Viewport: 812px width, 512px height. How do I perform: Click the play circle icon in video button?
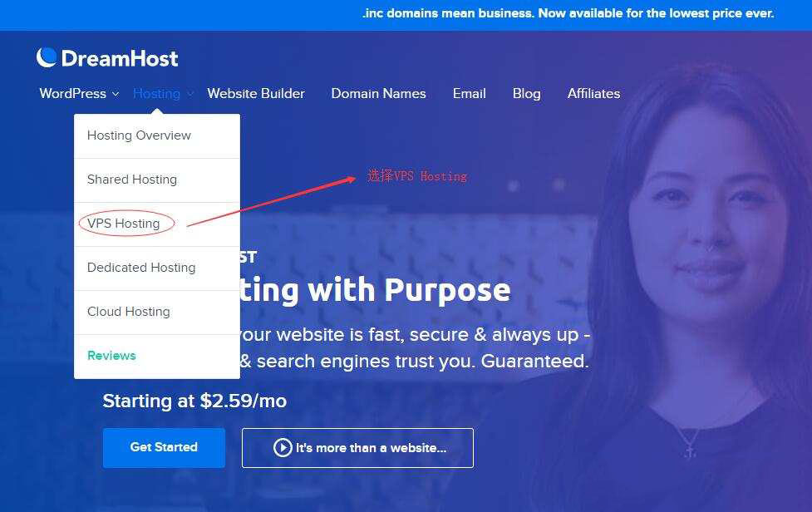(x=283, y=448)
